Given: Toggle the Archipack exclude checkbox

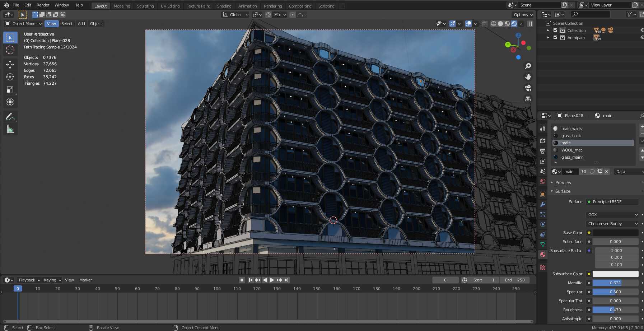Looking at the screenshot, I should 555,38.
